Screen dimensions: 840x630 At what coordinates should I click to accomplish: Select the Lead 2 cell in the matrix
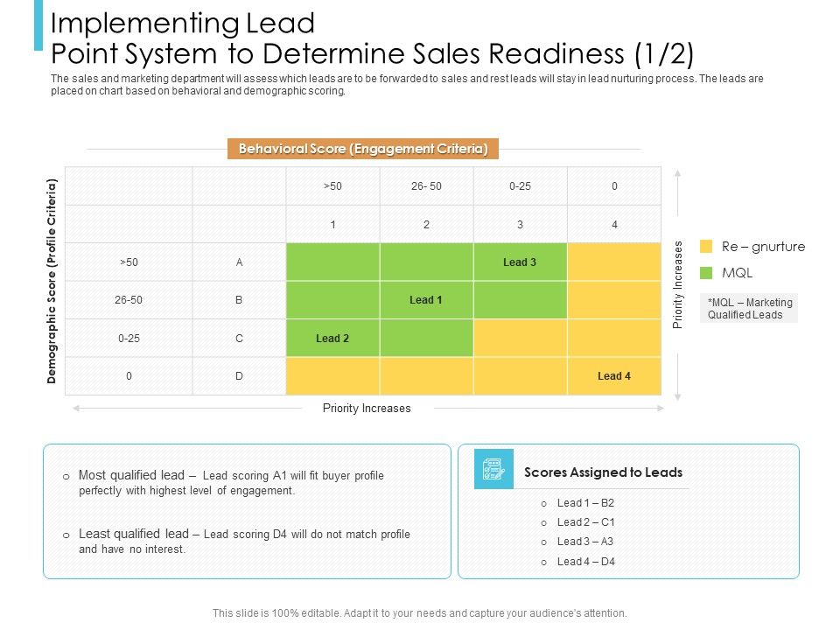[332, 339]
